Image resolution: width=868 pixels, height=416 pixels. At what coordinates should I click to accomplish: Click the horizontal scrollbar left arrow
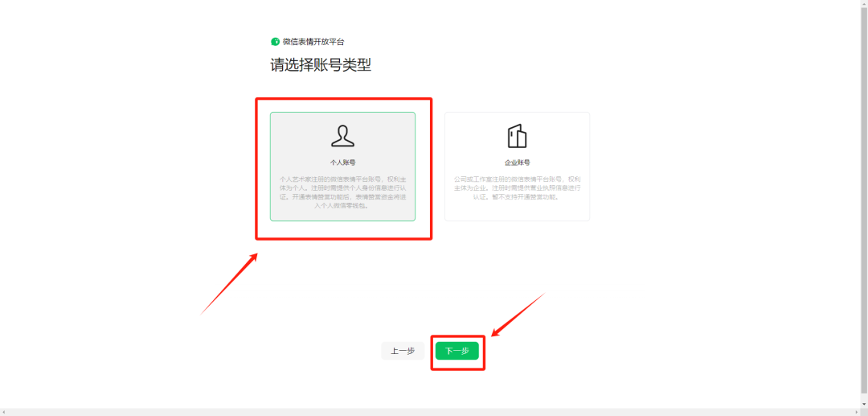[3, 412]
